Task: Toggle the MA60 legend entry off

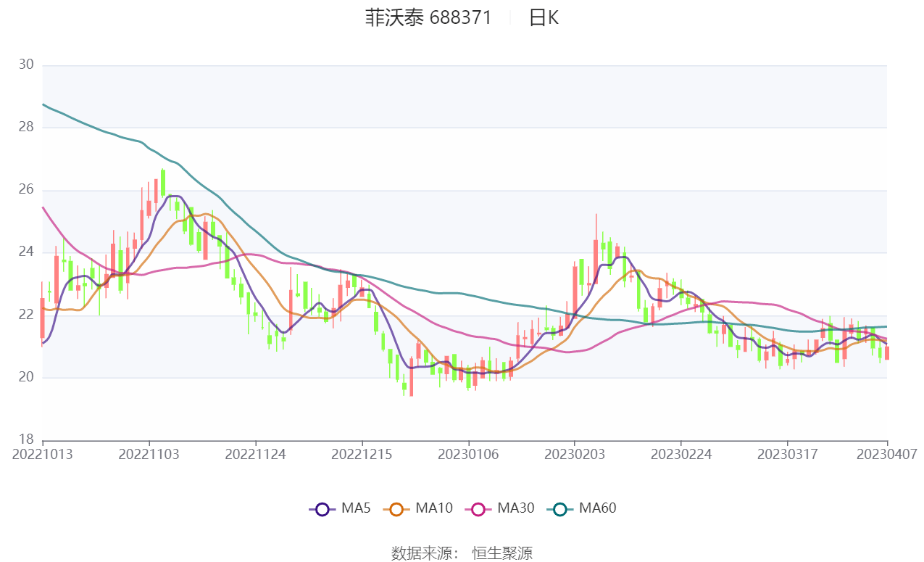Action: pyautogui.click(x=599, y=508)
